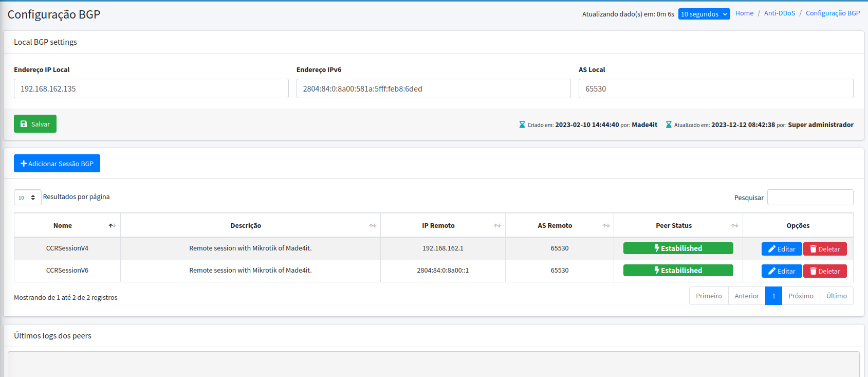Open the 10 segundos refresh dropdown
The height and width of the screenshot is (377, 868).
tap(704, 14)
